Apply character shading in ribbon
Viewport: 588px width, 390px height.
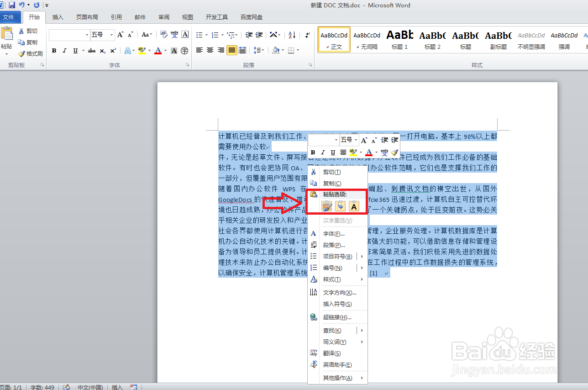(x=174, y=51)
